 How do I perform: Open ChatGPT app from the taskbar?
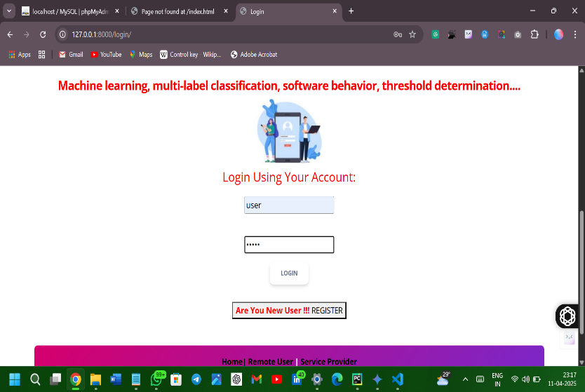tap(236, 379)
